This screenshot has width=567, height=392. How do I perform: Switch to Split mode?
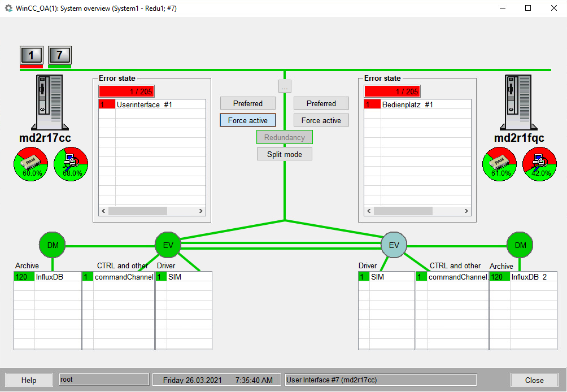(x=285, y=154)
